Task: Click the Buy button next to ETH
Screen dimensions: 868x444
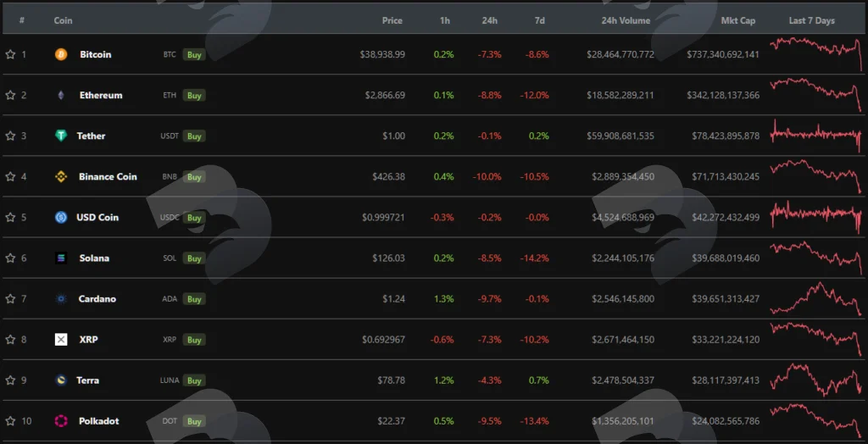Action: pos(194,95)
